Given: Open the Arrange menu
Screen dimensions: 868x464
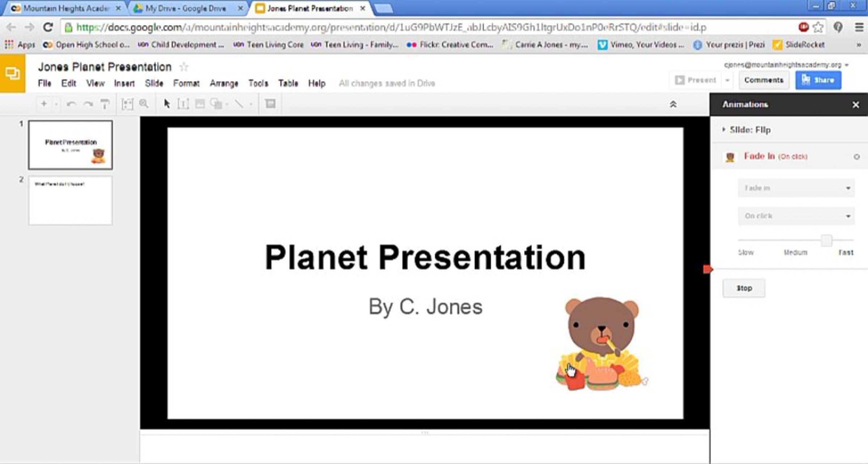Looking at the screenshot, I should (224, 84).
